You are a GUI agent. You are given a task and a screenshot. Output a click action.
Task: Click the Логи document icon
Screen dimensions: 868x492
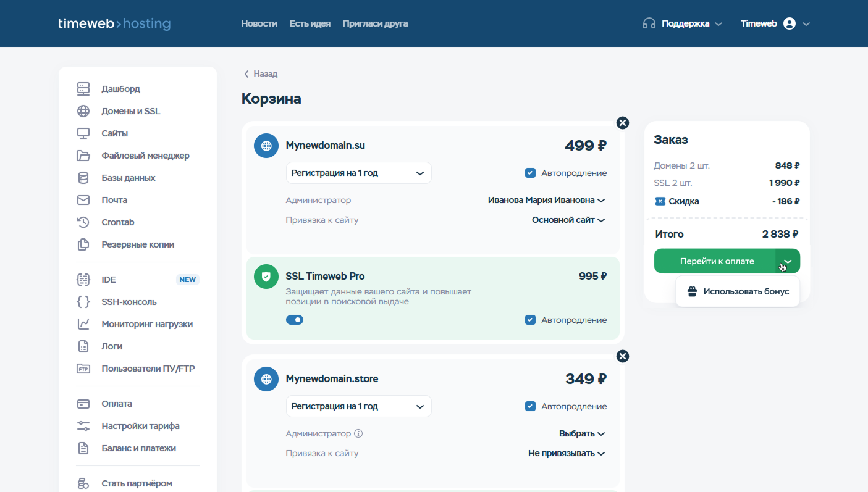point(83,346)
